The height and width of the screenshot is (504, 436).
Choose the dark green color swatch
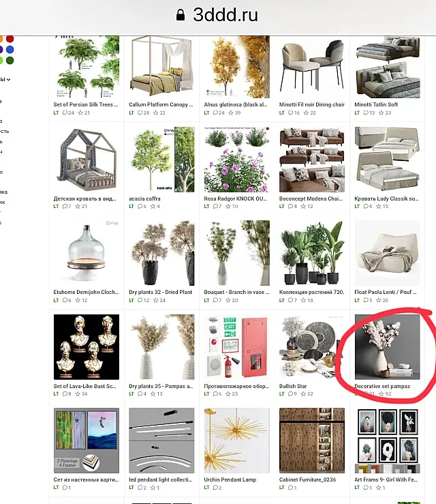10,60
